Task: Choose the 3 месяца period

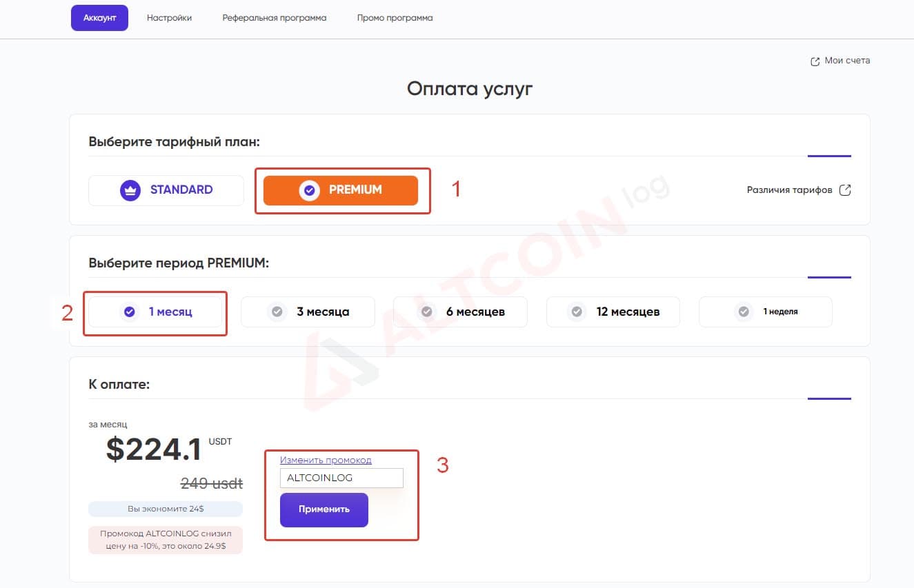Action: 308,312
